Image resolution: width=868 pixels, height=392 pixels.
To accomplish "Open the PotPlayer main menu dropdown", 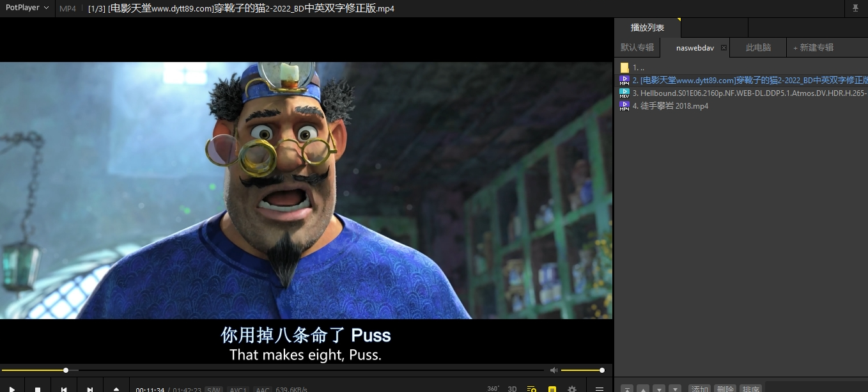I will [x=27, y=8].
